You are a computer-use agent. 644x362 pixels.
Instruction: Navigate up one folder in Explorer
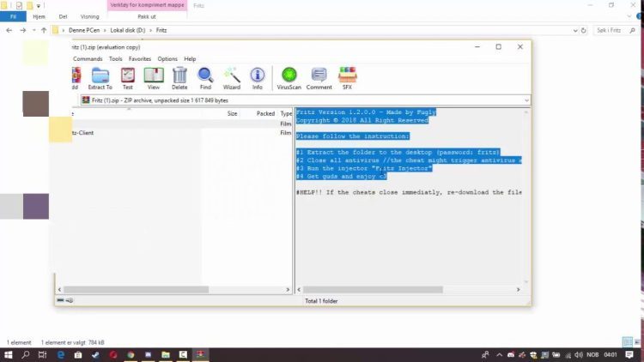coord(44,30)
